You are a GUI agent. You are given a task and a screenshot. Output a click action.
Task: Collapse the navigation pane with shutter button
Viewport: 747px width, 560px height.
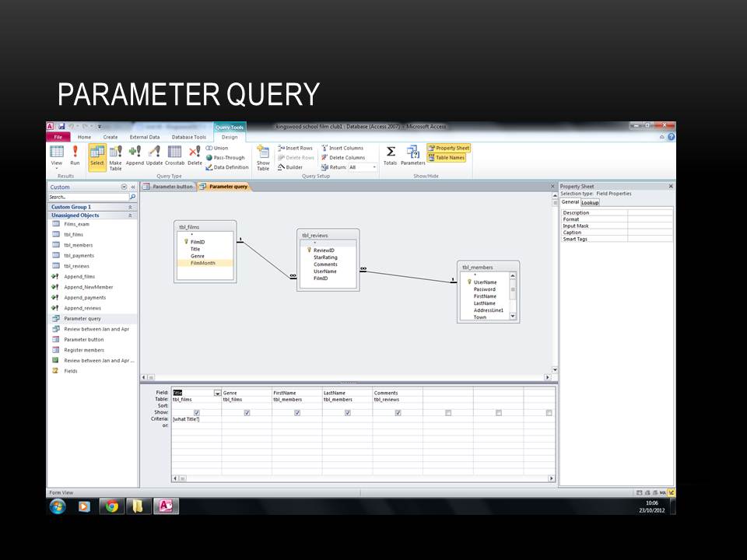point(133,187)
